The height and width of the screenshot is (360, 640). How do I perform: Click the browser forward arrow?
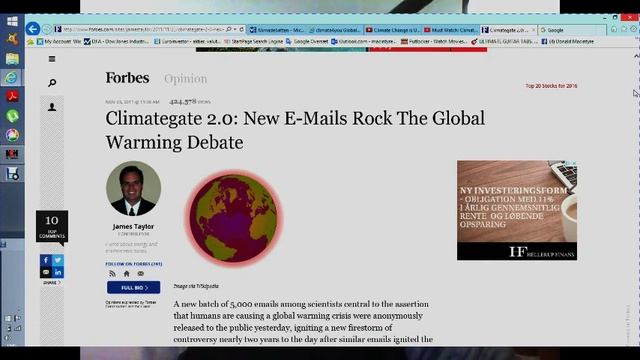[x=47, y=29]
